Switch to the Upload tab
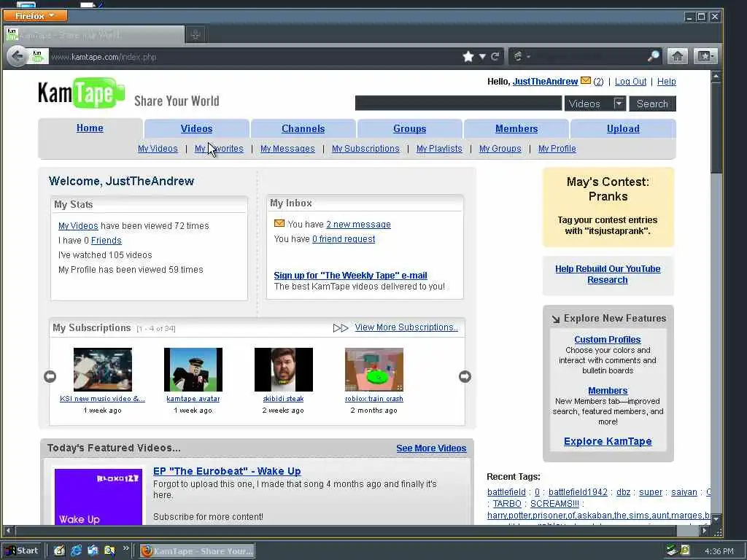This screenshot has width=747, height=560. click(623, 128)
